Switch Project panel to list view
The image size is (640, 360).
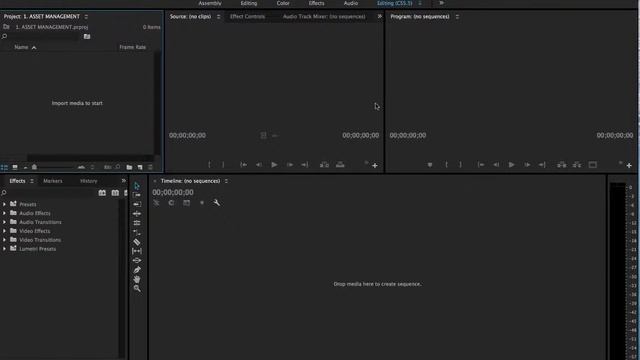[4, 167]
